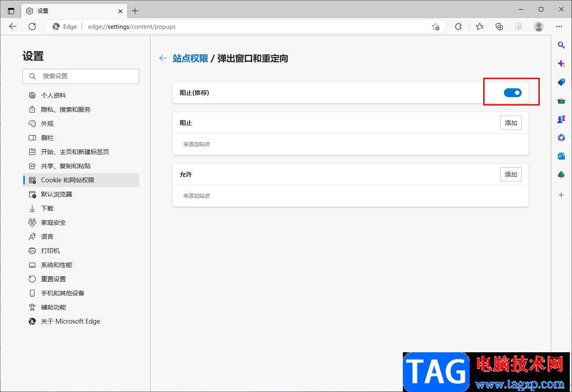572x392 pixels.
Task: Open sidebar Outlook icon
Action: click(x=561, y=156)
